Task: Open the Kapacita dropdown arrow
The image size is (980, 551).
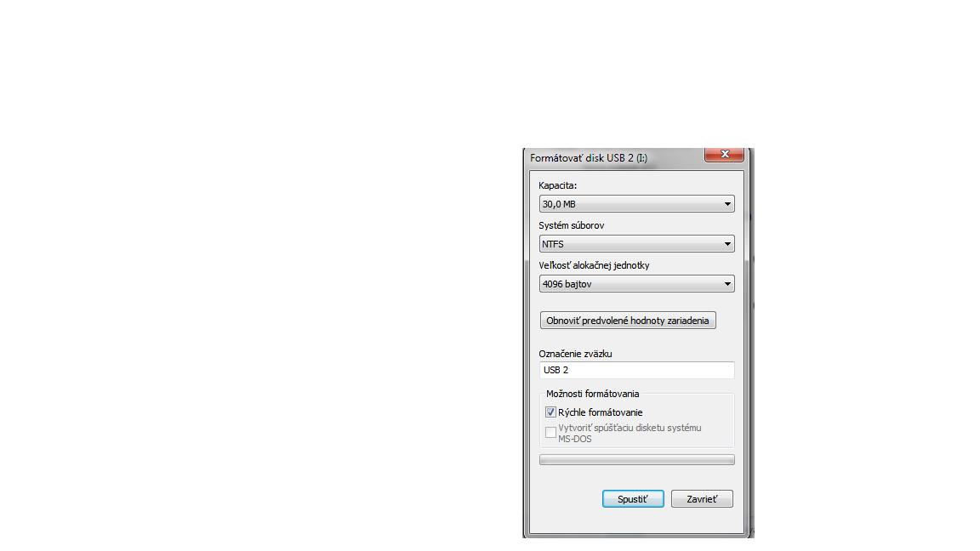Action: pos(727,204)
